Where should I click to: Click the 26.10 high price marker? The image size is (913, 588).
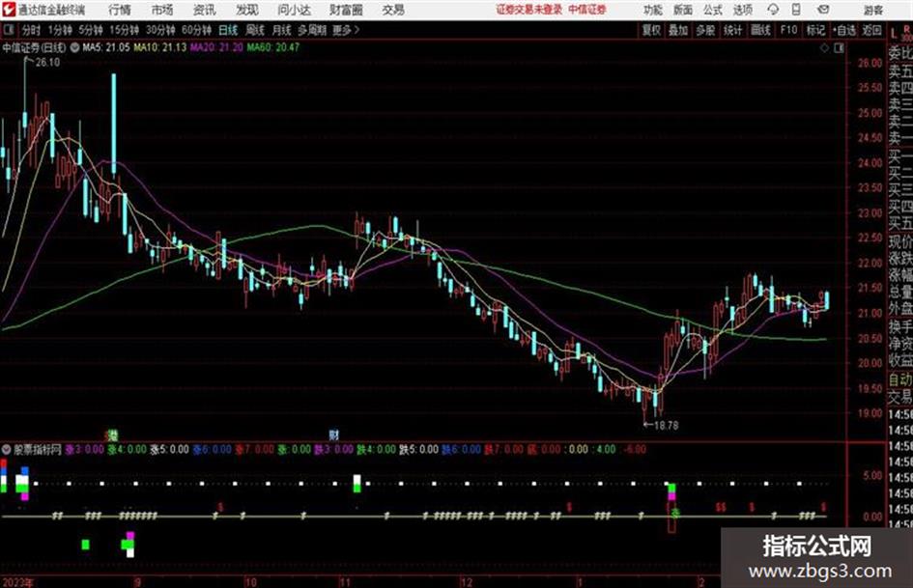(x=47, y=63)
